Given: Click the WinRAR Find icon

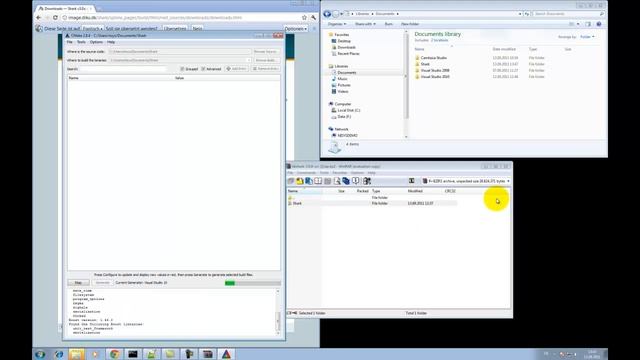Looking at the screenshot, I should (337, 181).
